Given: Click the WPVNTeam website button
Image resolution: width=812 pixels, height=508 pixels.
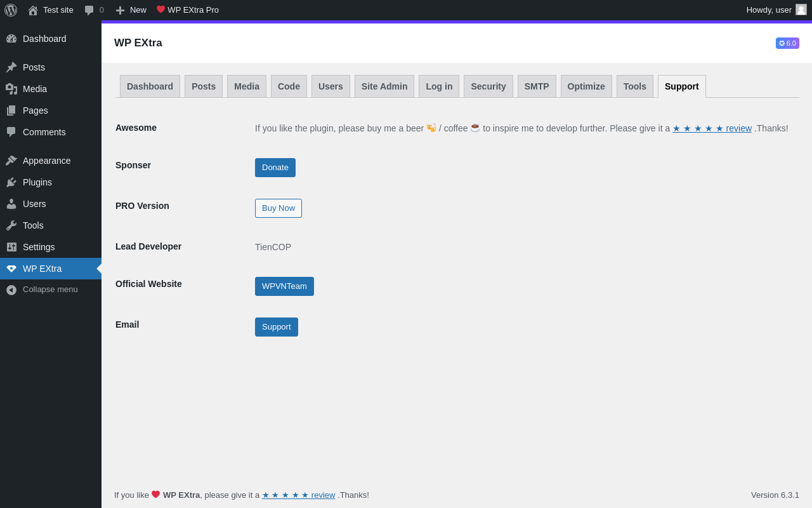Looking at the screenshot, I should tap(284, 286).
